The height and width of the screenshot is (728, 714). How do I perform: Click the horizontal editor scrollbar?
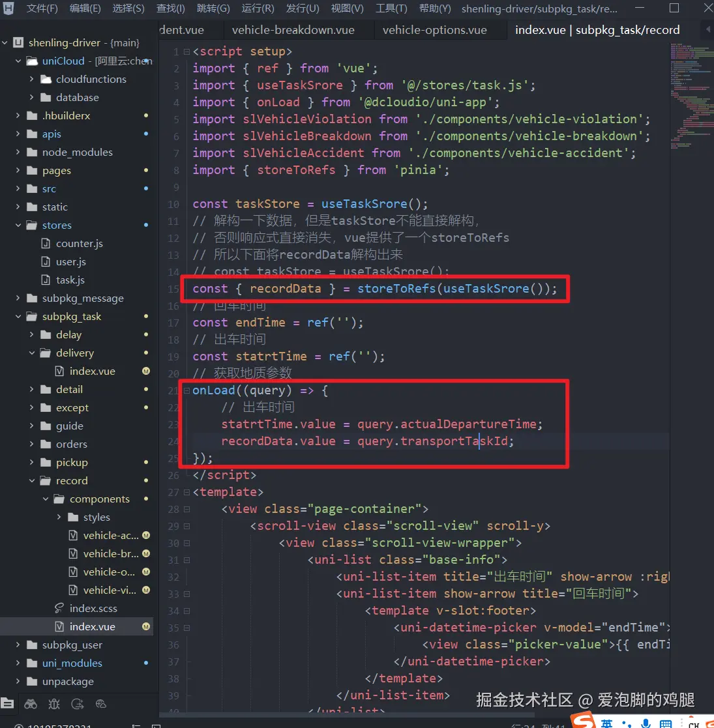(x=346, y=715)
